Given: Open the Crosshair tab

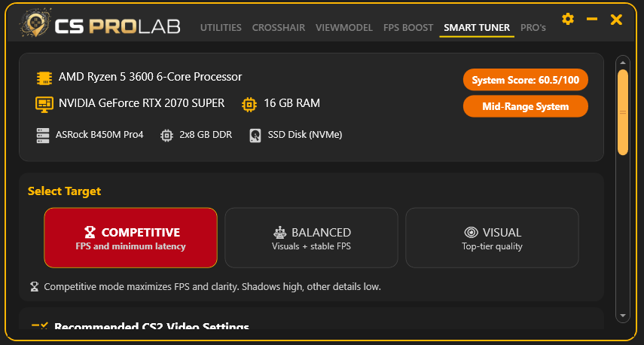Looking at the screenshot, I should point(279,28).
